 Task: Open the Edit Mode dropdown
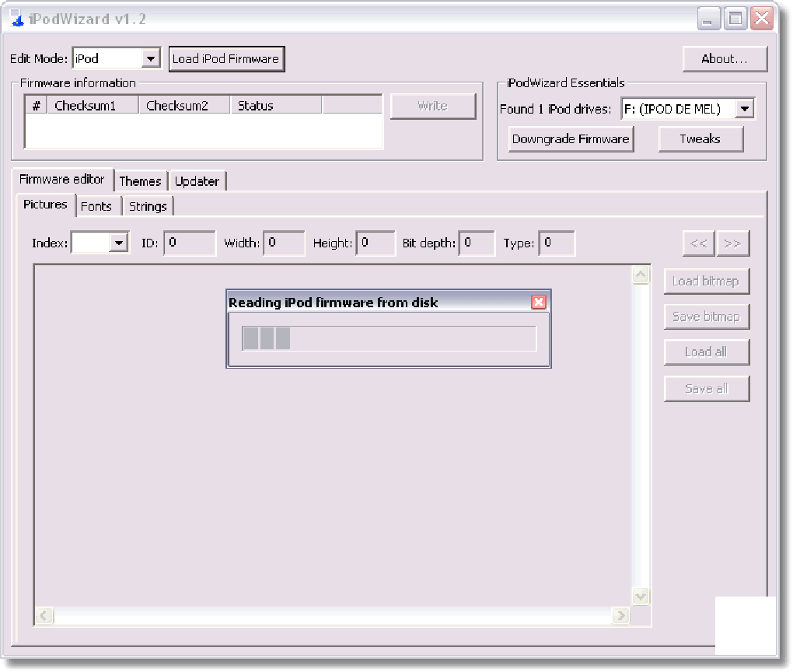pyautogui.click(x=150, y=58)
